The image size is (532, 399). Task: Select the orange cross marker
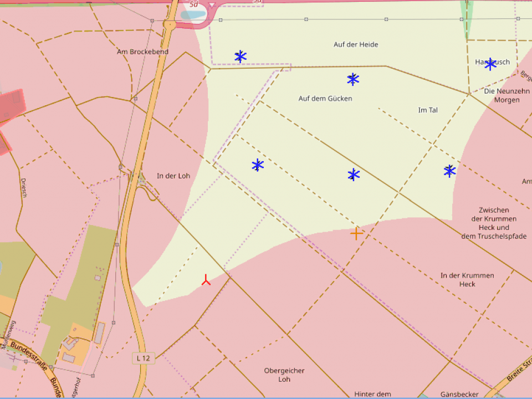(x=357, y=234)
